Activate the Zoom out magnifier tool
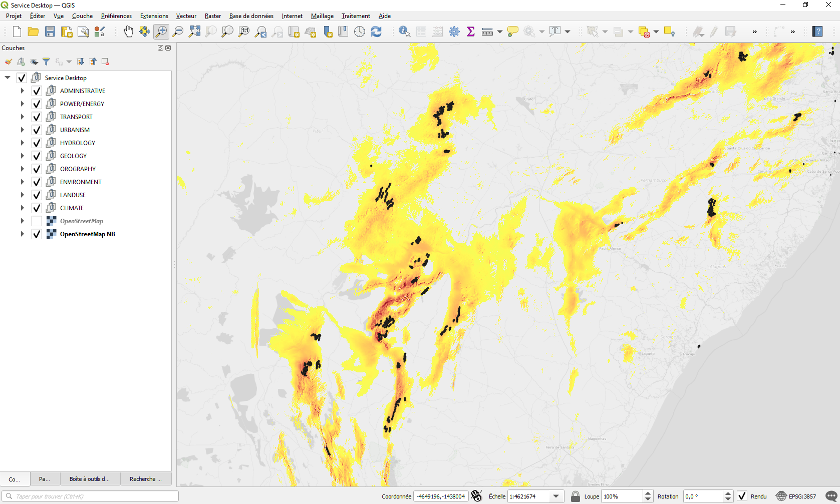 178,32
